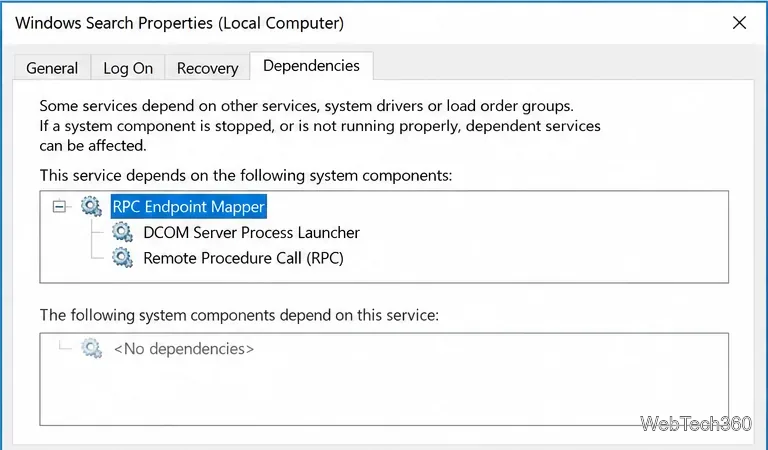
Task: Select the RPC Endpoint Mapper item
Action: tap(189, 207)
